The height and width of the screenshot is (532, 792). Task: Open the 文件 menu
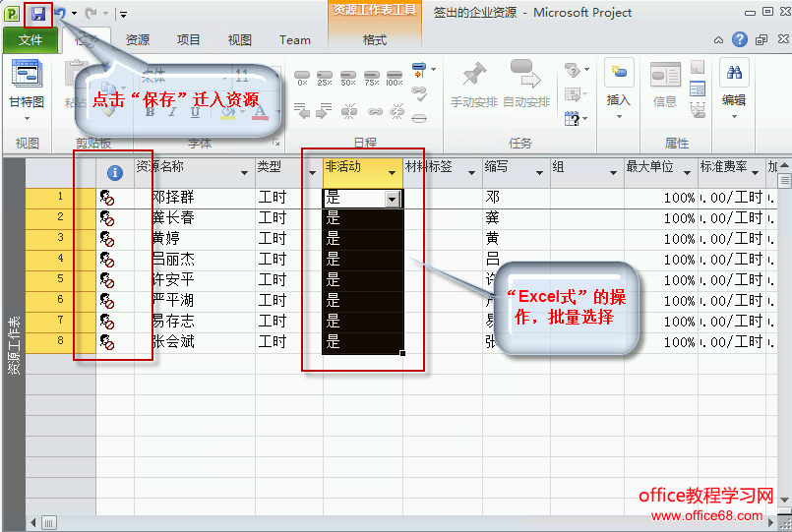pyautogui.click(x=30, y=40)
